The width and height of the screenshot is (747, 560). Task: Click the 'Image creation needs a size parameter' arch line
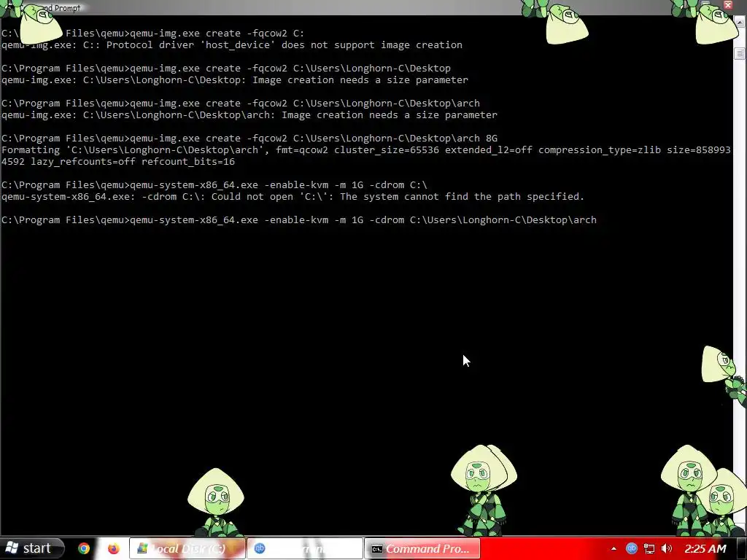coord(249,114)
